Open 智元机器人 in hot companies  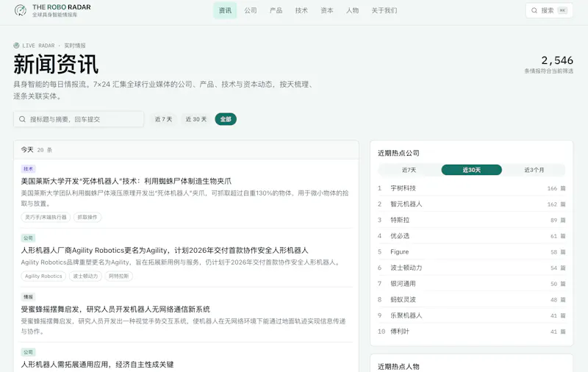(x=472, y=204)
